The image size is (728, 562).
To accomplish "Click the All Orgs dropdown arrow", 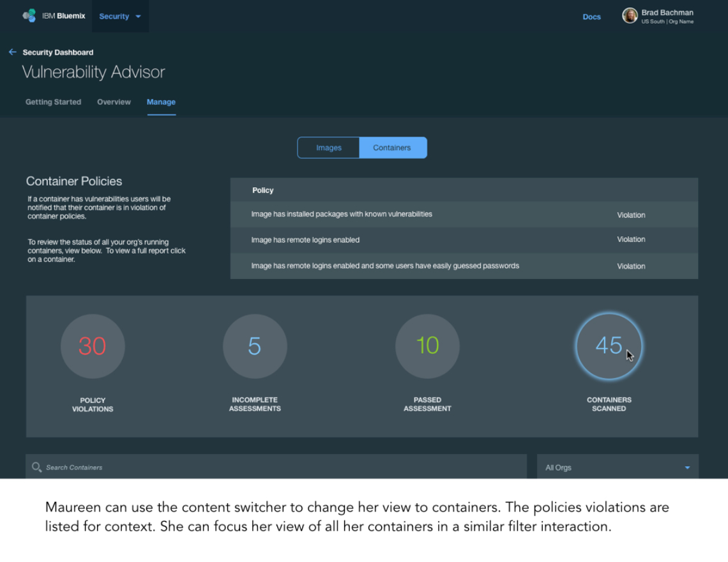I will tap(687, 467).
